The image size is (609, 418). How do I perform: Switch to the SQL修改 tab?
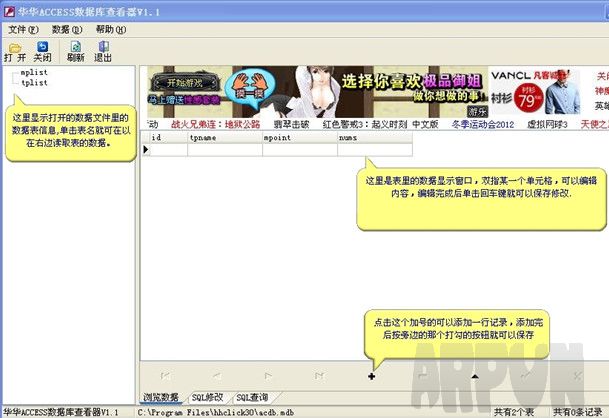point(207,397)
